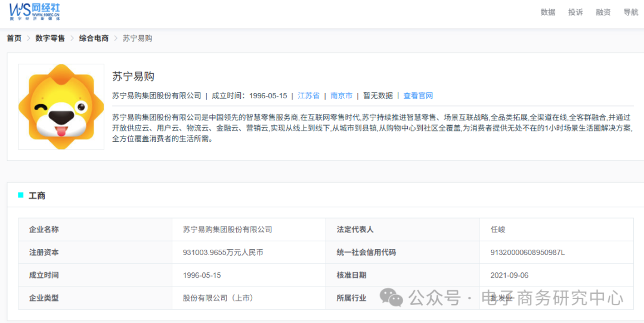This screenshot has height=323, width=644.
Task: Click the 苏宁易购 company title heading
Action: pyautogui.click(x=133, y=76)
